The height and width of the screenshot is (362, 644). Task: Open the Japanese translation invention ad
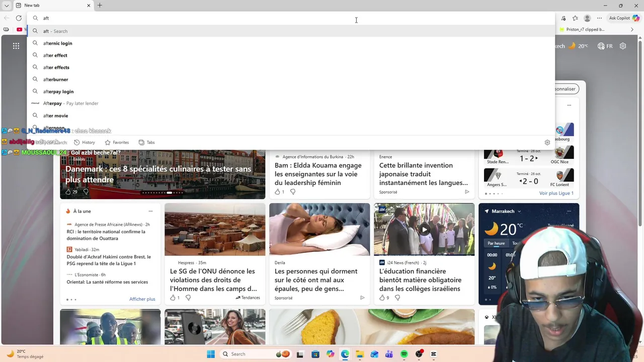[x=423, y=174]
